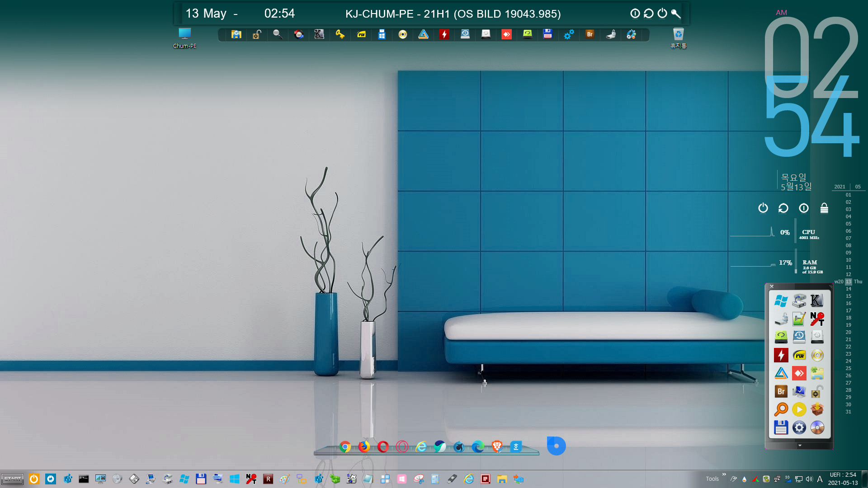Click the wrench icon in the top bar
This screenshot has height=488, width=868.
[x=676, y=14]
